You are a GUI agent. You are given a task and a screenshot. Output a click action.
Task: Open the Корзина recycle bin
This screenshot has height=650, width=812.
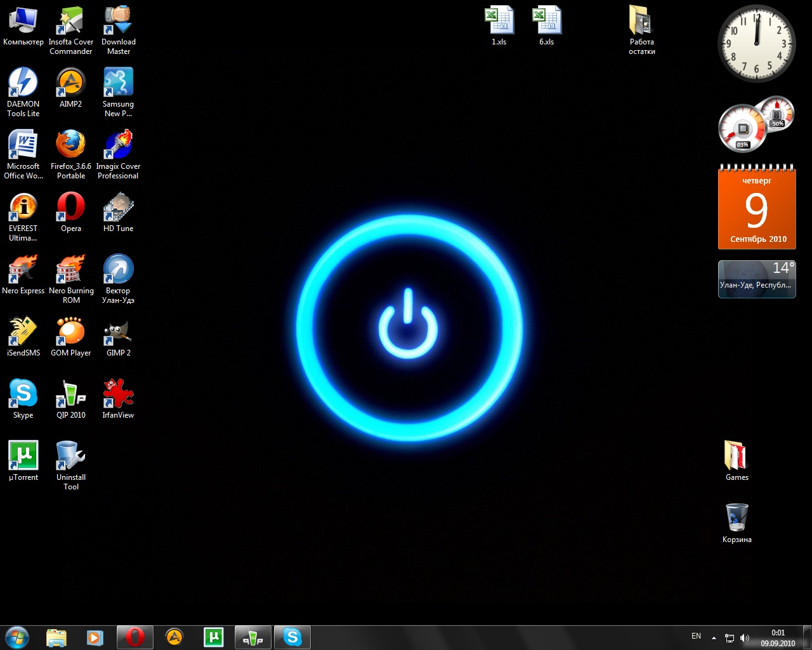pyautogui.click(x=736, y=517)
